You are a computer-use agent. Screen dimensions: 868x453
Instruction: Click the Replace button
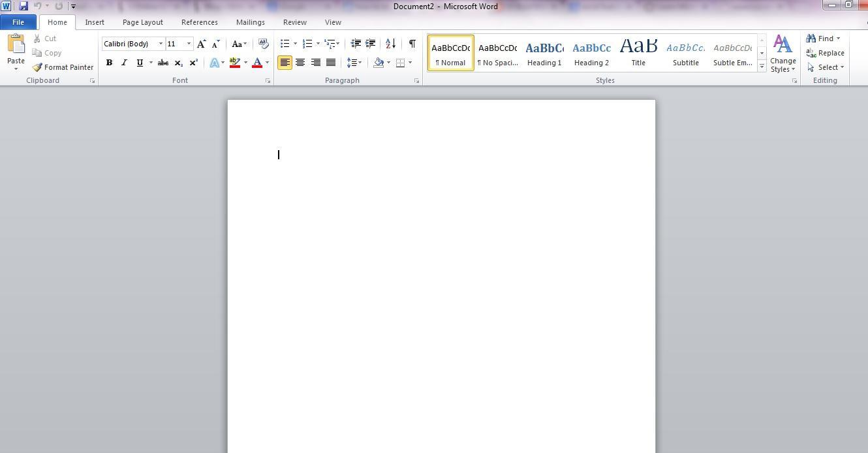(x=825, y=53)
